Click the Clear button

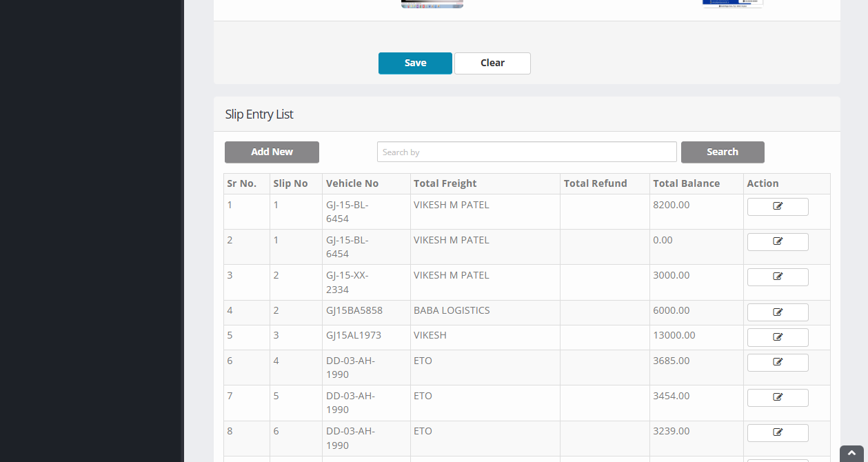pyautogui.click(x=492, y=63)
